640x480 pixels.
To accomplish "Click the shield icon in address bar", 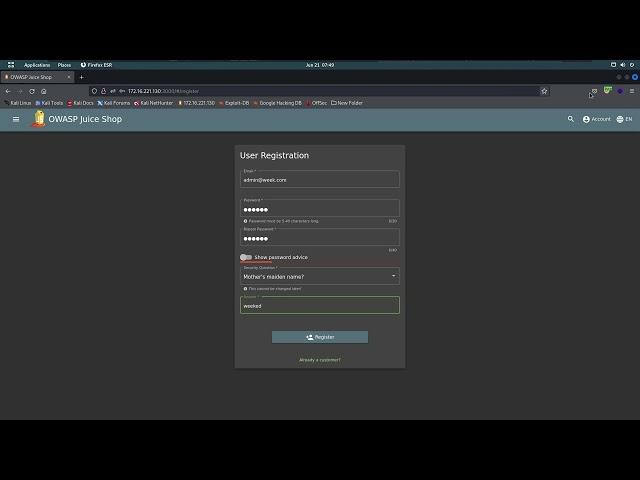I will (x=94, y=91).
